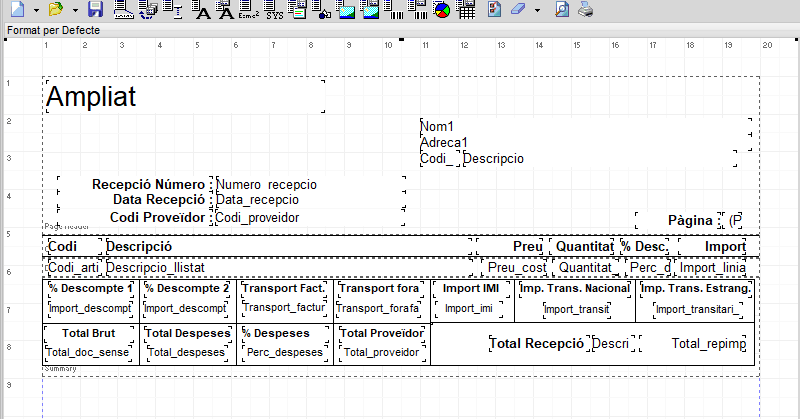The width and height of the screenshot is (800, 419).
Task: Select the 'Numero_recepcio' field
Action: coord(310,185)
